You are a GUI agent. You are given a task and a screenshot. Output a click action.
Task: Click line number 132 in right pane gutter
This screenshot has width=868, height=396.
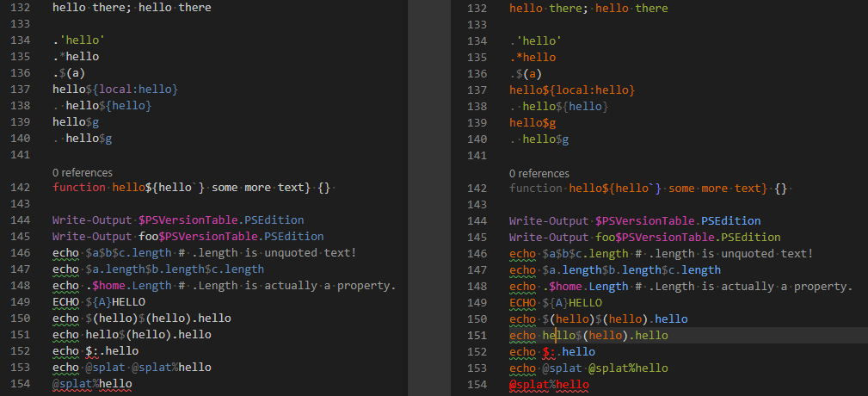tap(477, 9)
